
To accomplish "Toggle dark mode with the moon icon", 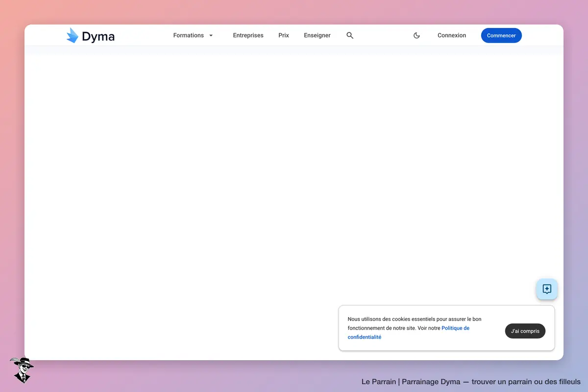I will click(x=416, y=35).
